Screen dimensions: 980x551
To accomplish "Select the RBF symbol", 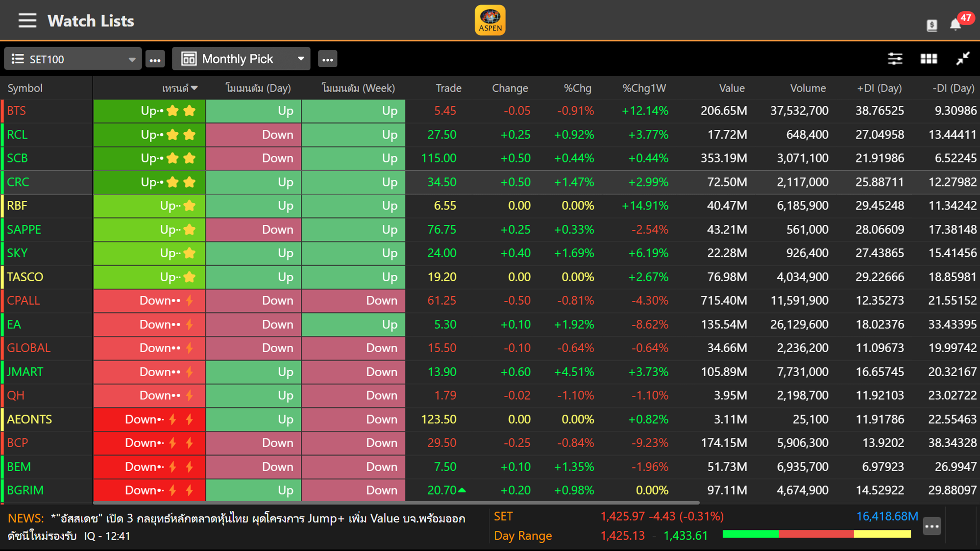I will pos(17,206).
